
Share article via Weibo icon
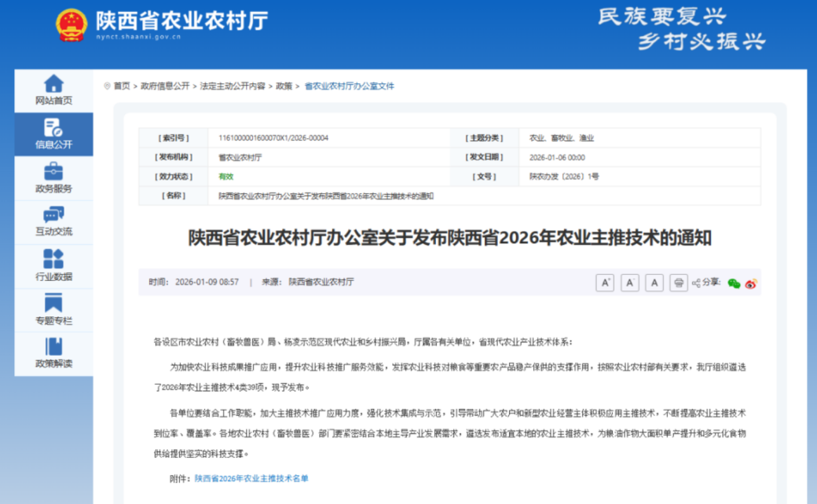point(751,283)
